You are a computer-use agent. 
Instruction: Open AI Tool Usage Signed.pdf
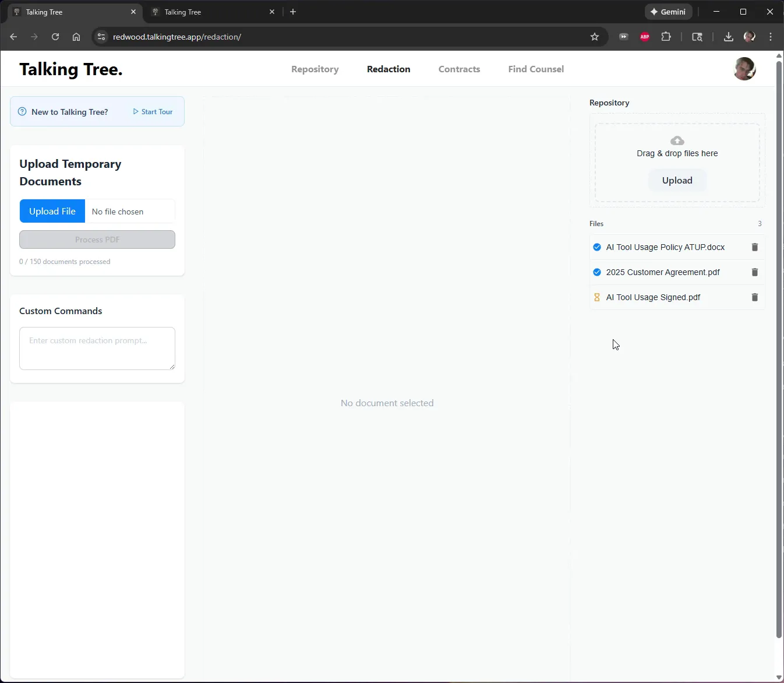(653, 297)
